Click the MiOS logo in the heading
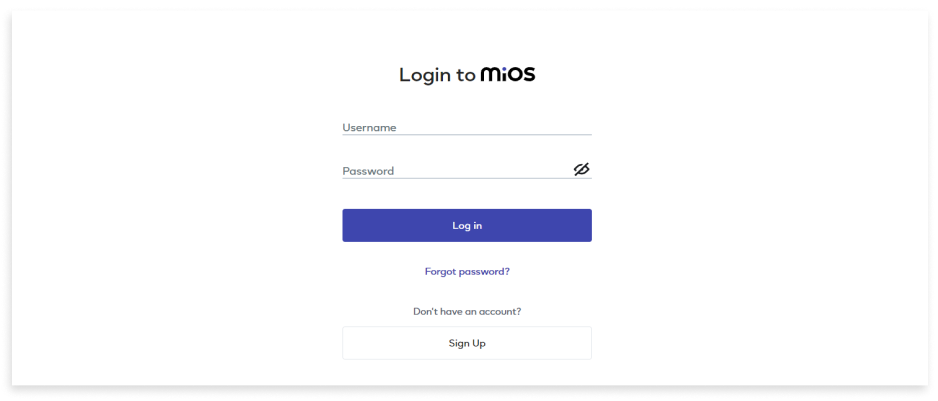 click(508, 74)
